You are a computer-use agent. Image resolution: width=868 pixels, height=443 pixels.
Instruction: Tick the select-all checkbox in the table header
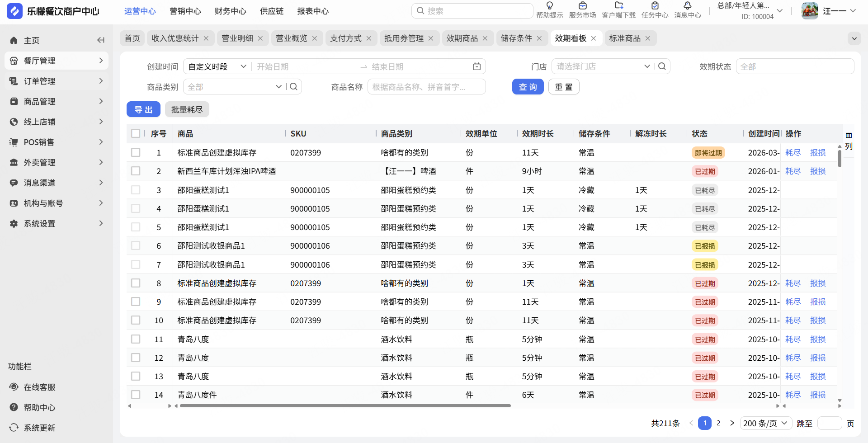(136, 133)
